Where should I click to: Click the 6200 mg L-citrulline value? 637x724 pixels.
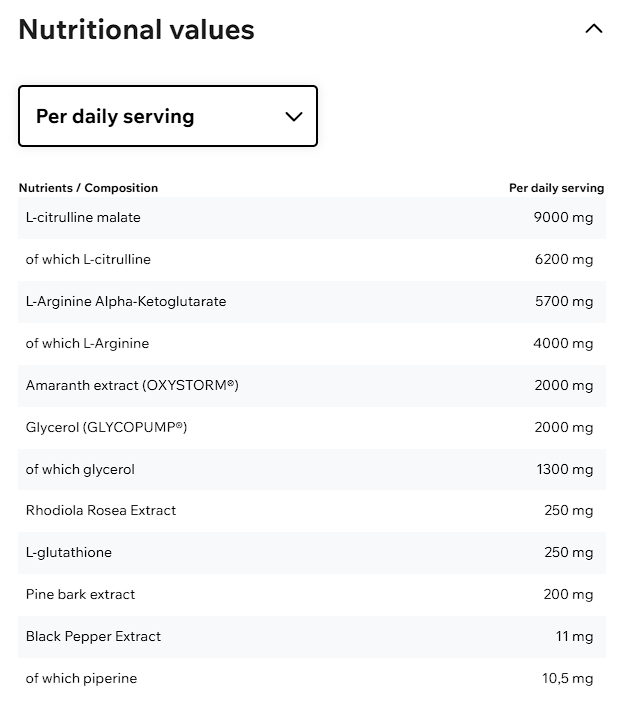563,259
